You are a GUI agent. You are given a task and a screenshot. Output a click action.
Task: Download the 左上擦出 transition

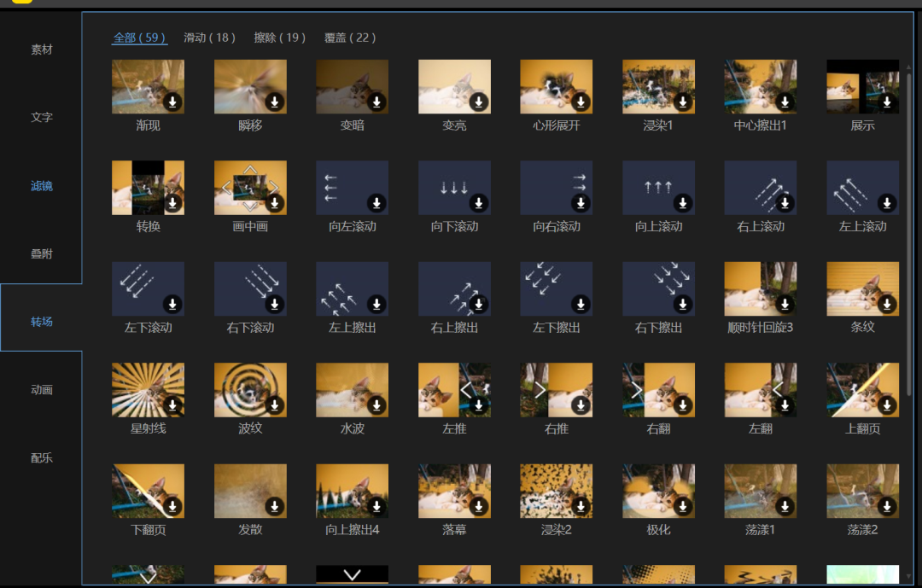pyautogui.click(x=377, y=304)
